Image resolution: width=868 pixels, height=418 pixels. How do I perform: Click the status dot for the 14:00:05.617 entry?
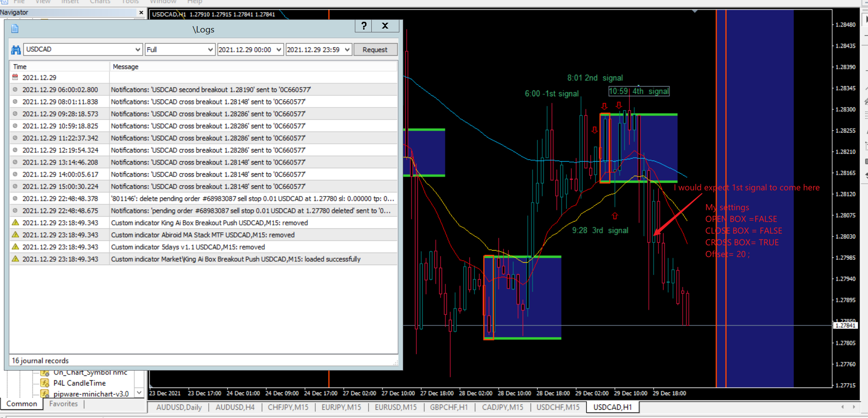tap(15, 174)
